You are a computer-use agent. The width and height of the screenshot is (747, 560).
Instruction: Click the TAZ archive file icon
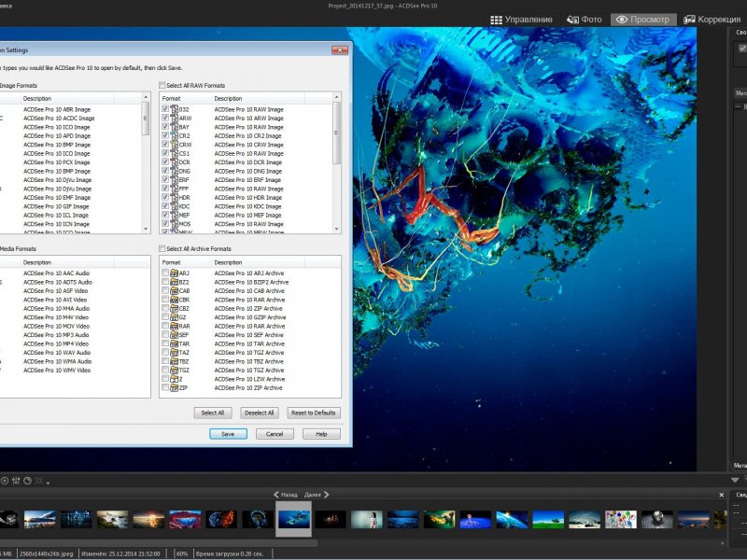tap(175, 353)
